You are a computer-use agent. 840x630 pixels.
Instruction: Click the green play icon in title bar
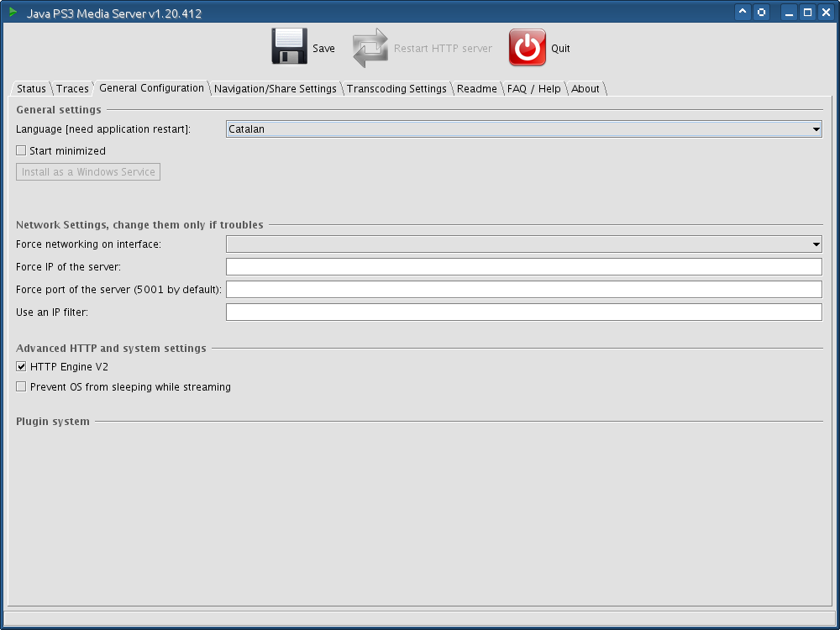point(13,12)
